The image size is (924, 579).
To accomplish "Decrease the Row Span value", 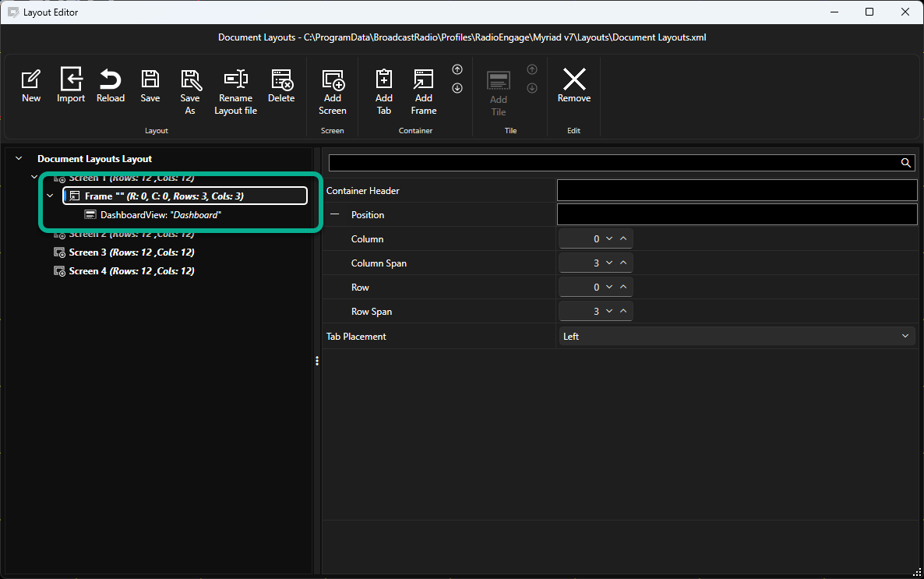I will point(609,311).
